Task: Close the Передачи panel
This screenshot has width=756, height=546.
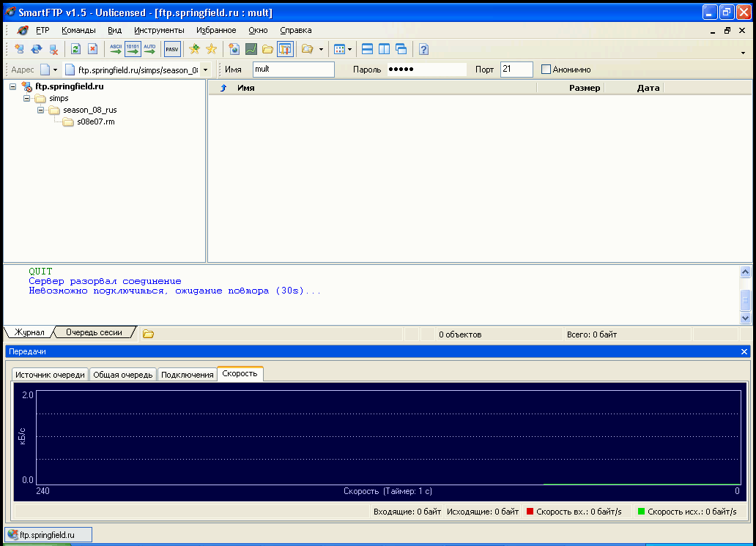Action: tap(744, 352)
